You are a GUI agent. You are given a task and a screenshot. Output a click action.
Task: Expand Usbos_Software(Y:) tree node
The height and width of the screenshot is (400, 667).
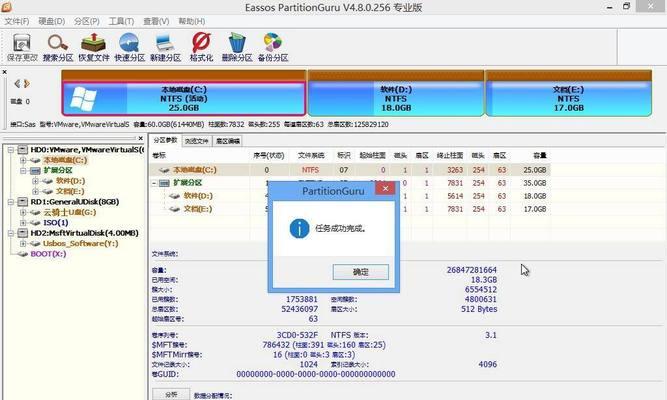click(23, 243)
